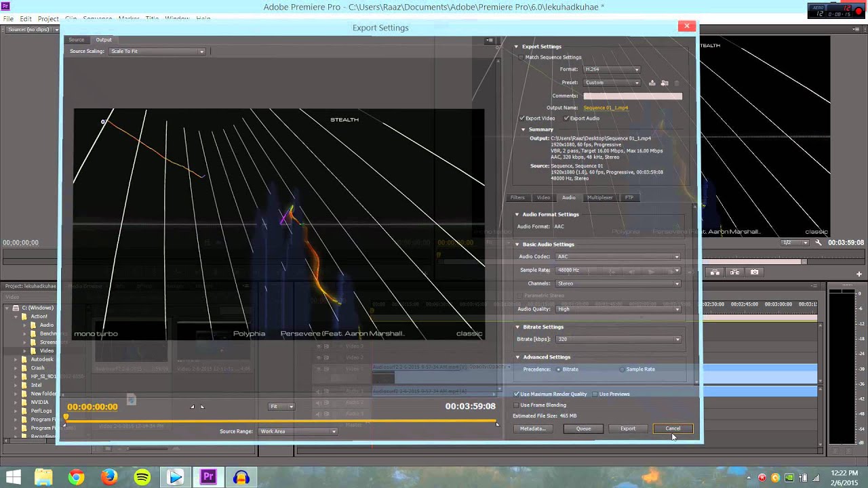
Task: Click the Set Out Point triangle marker
Action: tap(202, 407)
